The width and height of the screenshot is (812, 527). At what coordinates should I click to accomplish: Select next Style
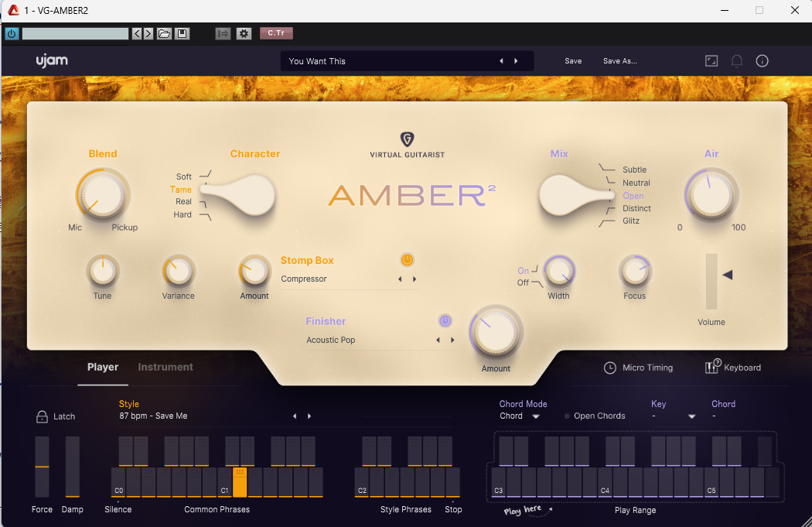click(309, 416)
